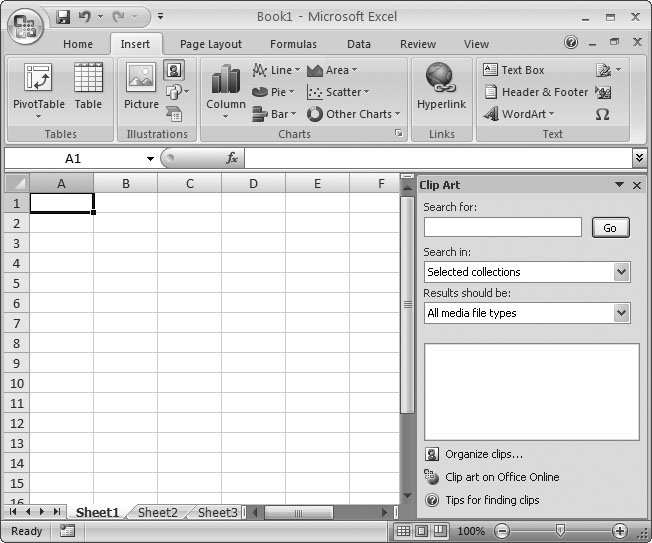This screenshot has height=543, width=652.
Task: Close the Clip Art pane
Action: coord(637,185)
